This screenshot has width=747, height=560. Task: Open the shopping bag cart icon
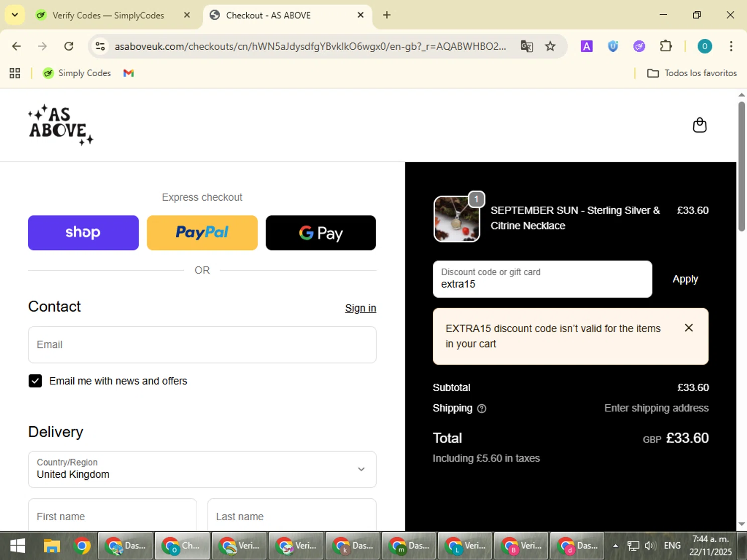pos(700,125)
